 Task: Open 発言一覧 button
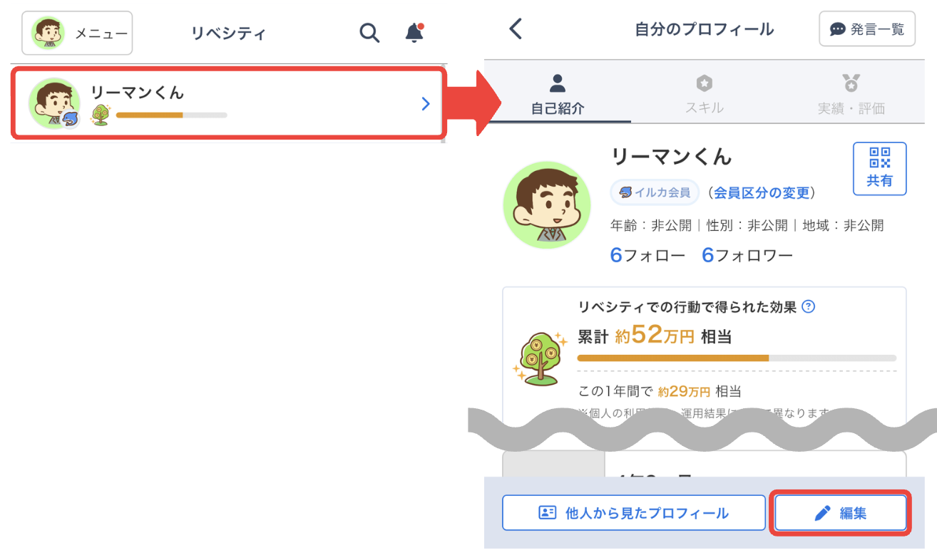(x=867, y=29)
